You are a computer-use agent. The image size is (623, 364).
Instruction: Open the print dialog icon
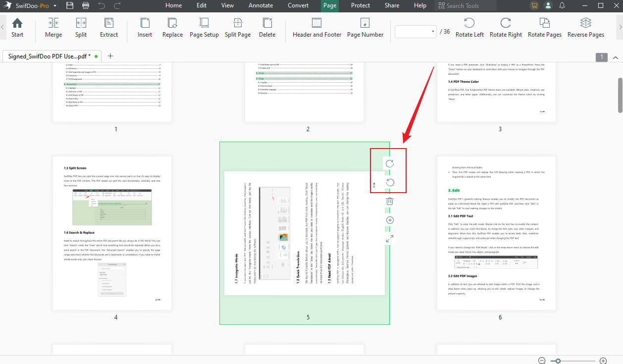(x=85, y=5)
